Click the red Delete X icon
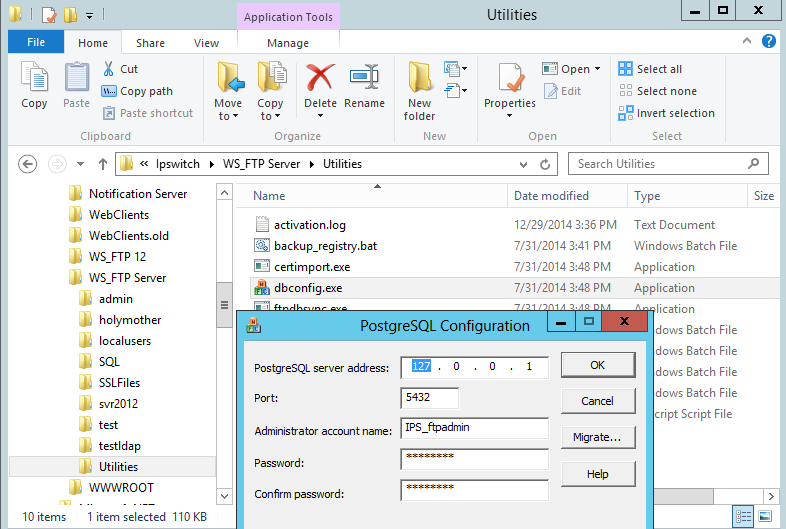The width and height of the screenshot is (786, 529). click(x=320, y=77)
